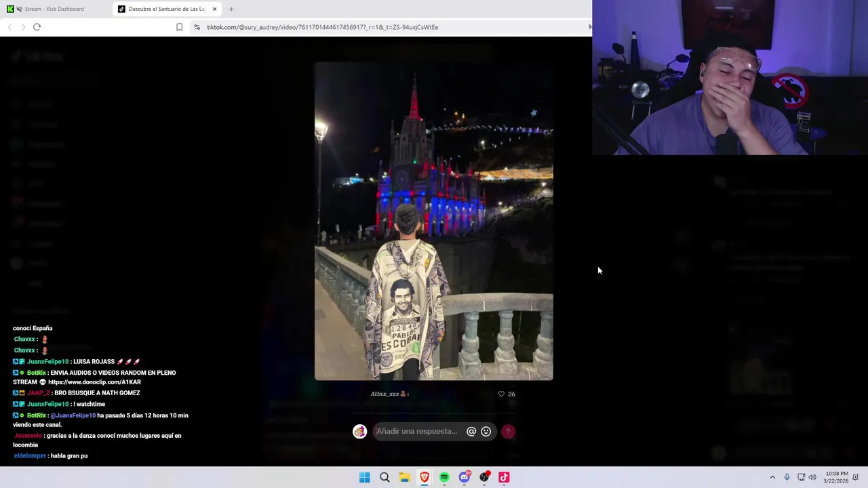The width and height of the screenshot is (868, 488).
Task: Click the tiktok.com URL address field
Action: pyautogui.click(x=323, y=27)
